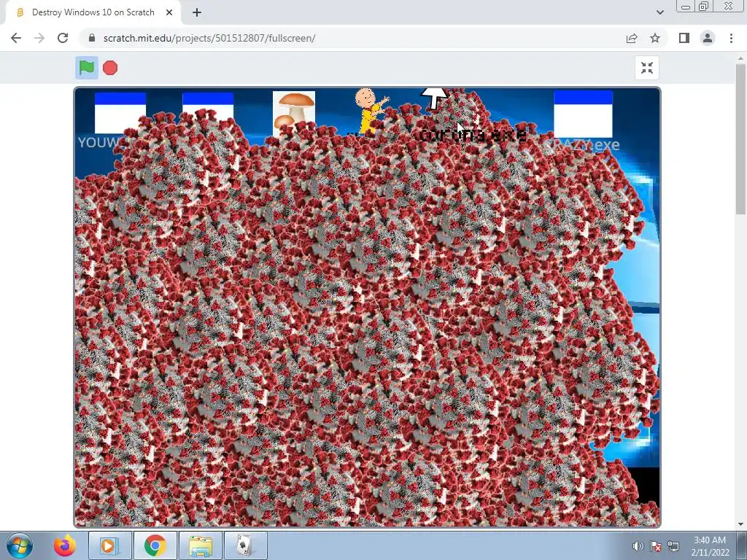Switch to Chrome in the taskbar
This screenshot has height=560, width=747.
click(155, 545)
